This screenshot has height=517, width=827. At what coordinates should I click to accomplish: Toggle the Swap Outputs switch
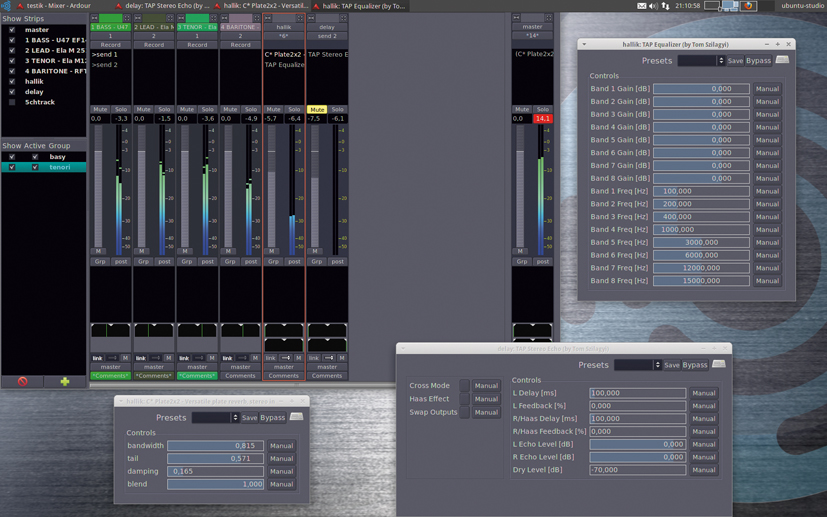click(x=464, y=412)
